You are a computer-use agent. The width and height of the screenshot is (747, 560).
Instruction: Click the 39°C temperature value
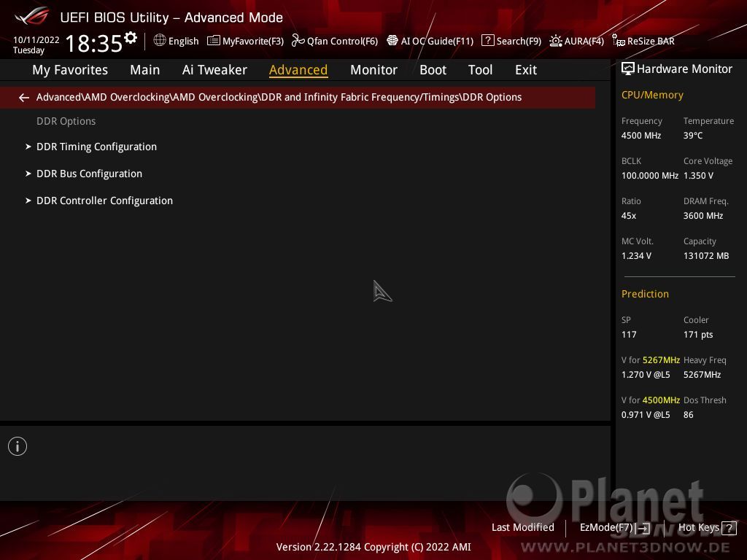click(x=693, y=136)
